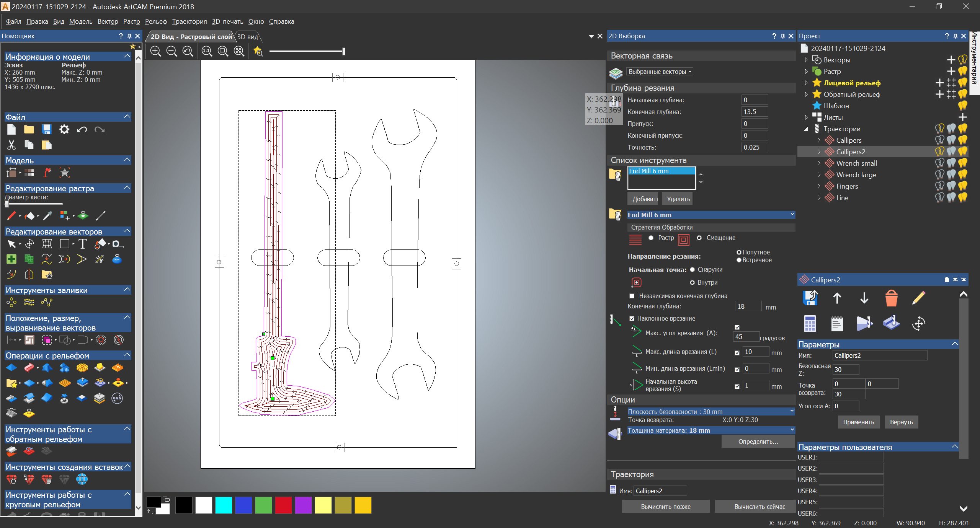Click the Применить button
This screenshot has width=980, height=528.
(858, 422)
